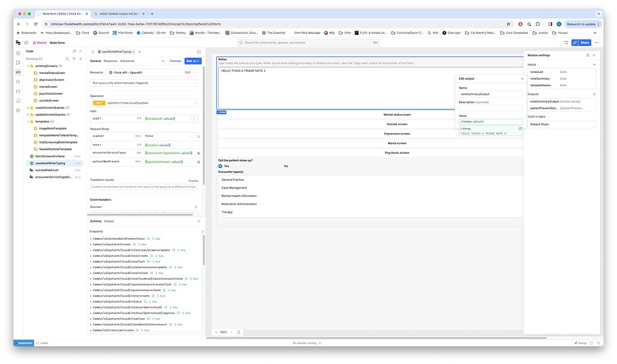This screenshot has width=617, height=364.
Task: Select No for patient showed up
Action: click(x=281, y=166)
